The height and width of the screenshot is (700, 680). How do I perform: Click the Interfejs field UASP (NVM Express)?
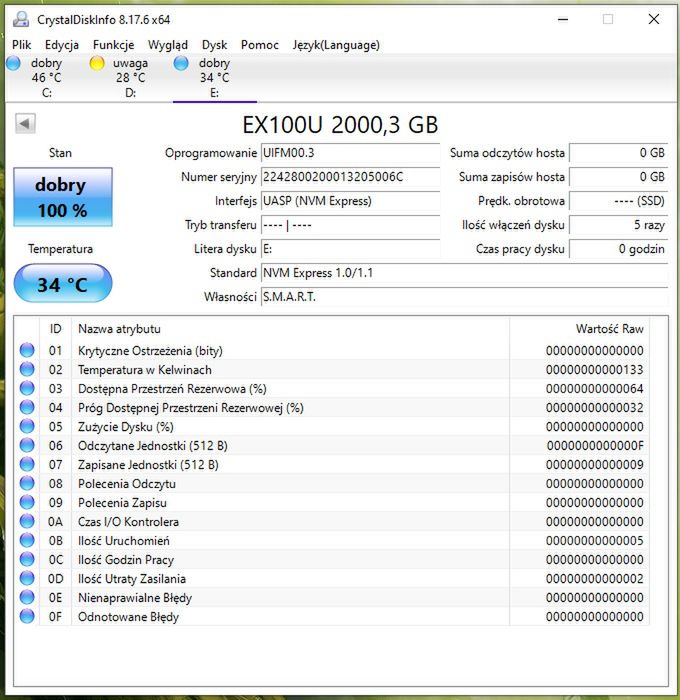350,201
